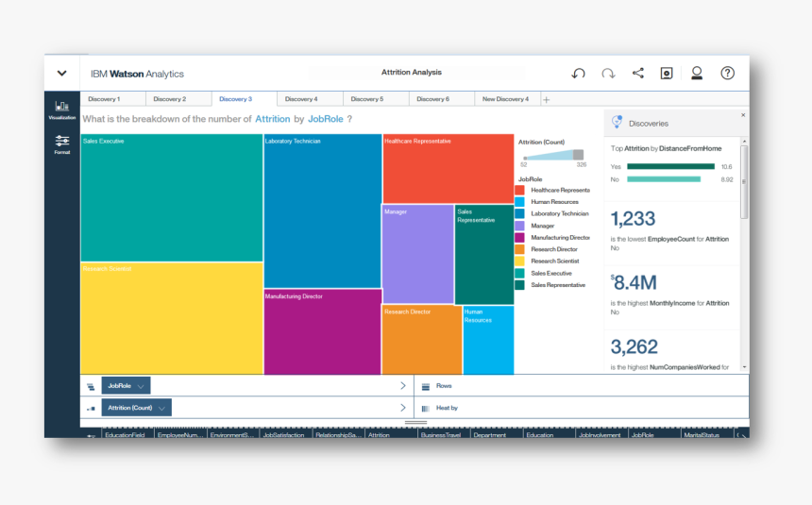Open the Help question mark icon

point(727,74)
